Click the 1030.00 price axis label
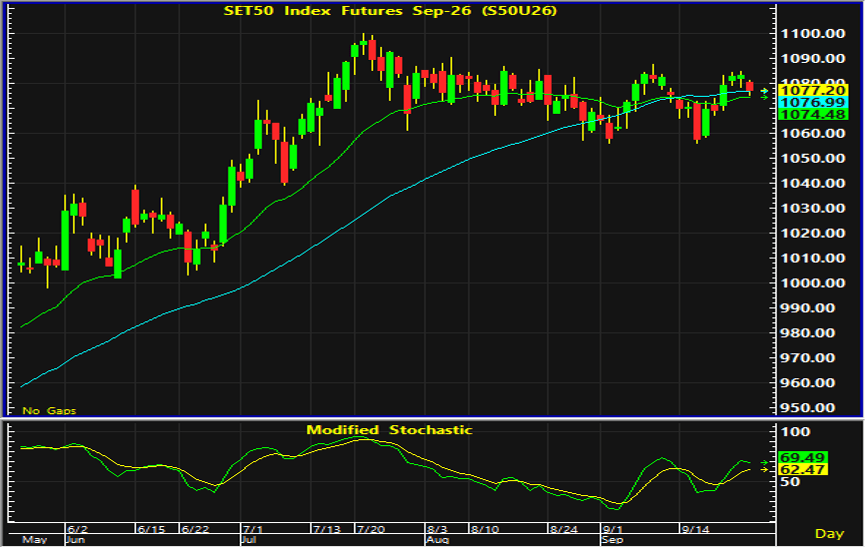The image size is (866, 548). pyautogui.click(x=812, y=208)
